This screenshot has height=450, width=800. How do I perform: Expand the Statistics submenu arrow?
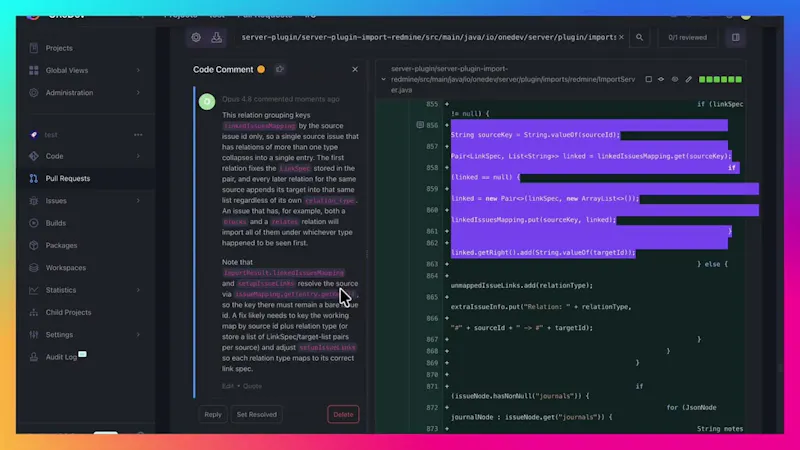[138, 290]
